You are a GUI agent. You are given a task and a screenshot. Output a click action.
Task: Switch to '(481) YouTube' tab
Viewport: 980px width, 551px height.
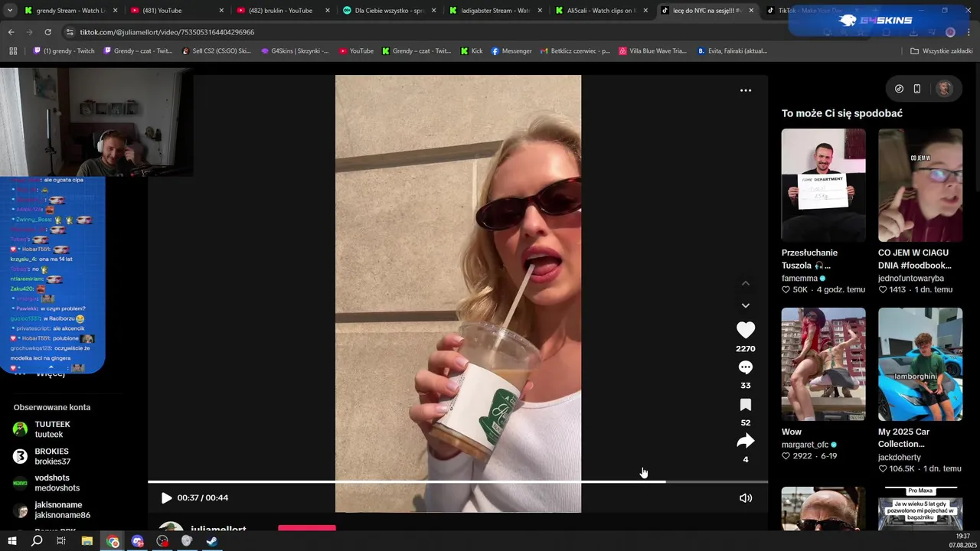pyautogui.click(x=176, y=11)
